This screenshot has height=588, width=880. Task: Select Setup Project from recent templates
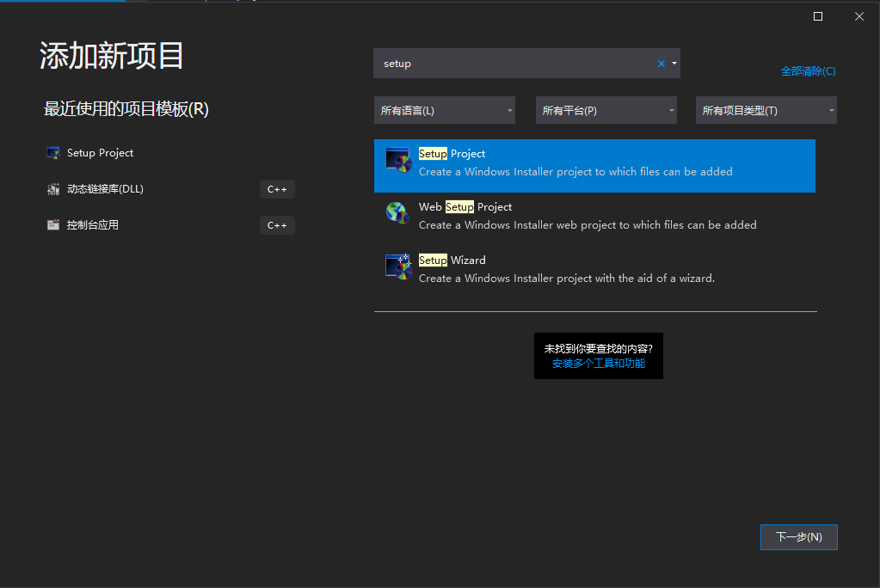pyautogui.click(x=99, y=152)
